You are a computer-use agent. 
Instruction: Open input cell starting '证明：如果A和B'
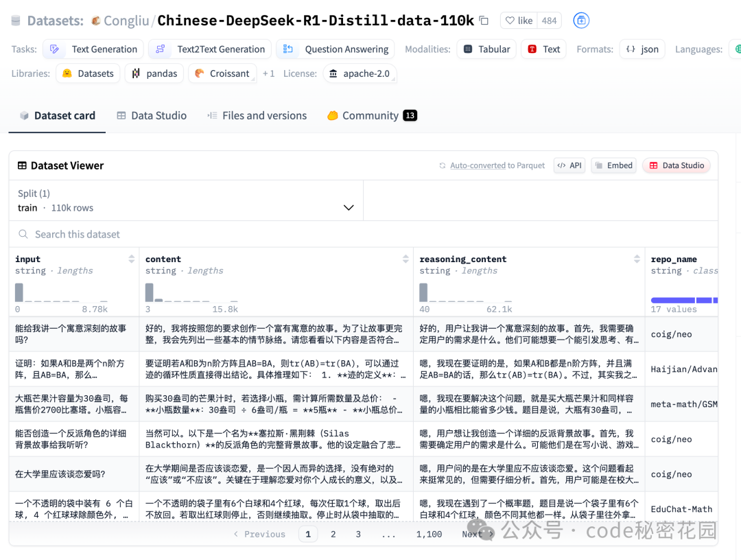pyautogui.click(x=74, y=369)
